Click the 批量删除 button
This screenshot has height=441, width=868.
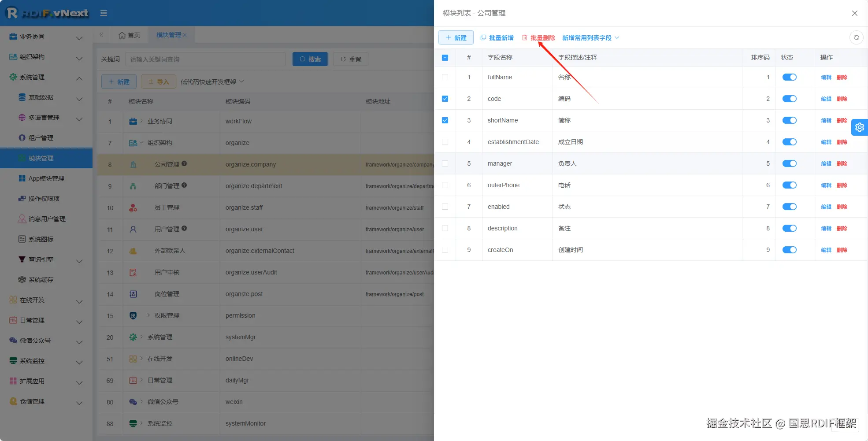coord(538,38)
